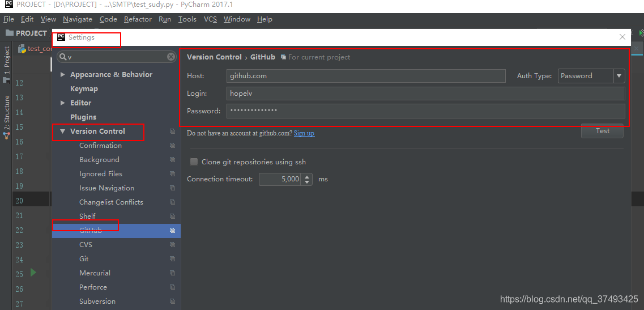Screen dimensions: 644x310
Task: Click Version Control in the breadcrumb
Action: tap(215, 57)
